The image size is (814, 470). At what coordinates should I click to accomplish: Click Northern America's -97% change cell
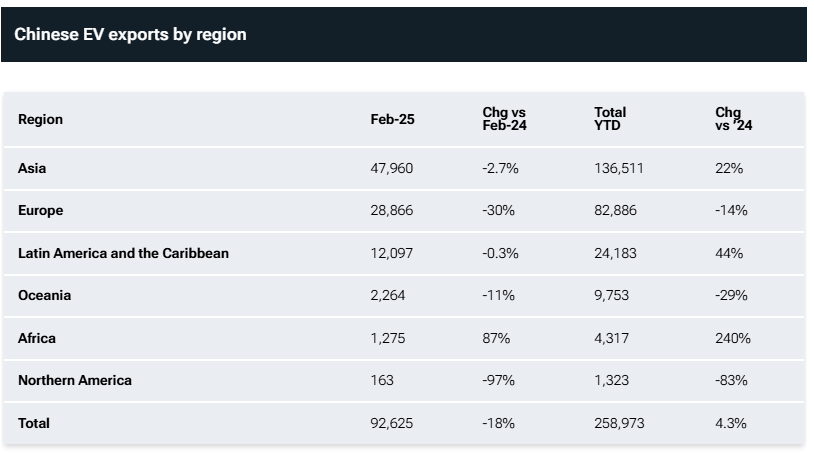click(498, 380)
